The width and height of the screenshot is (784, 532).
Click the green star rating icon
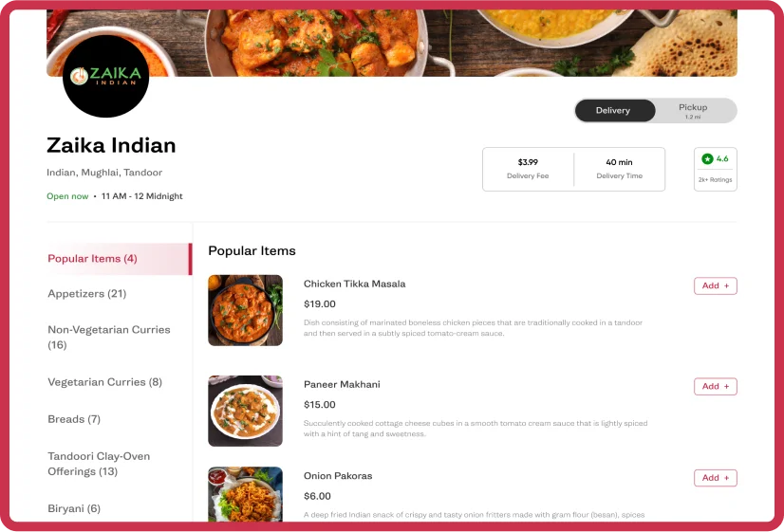[707, 159]
